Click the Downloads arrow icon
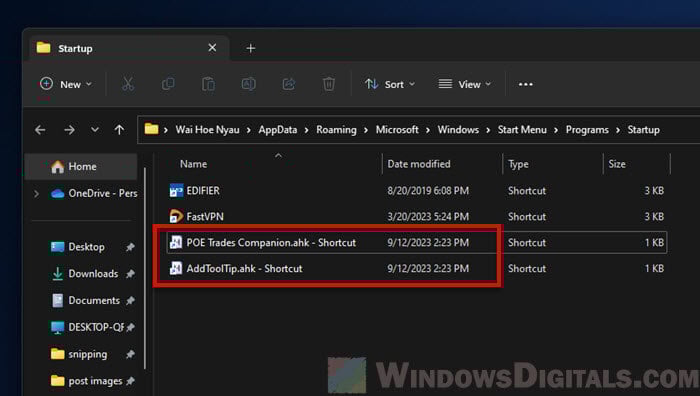Screen dimensions: 700x396 point(58,274)
